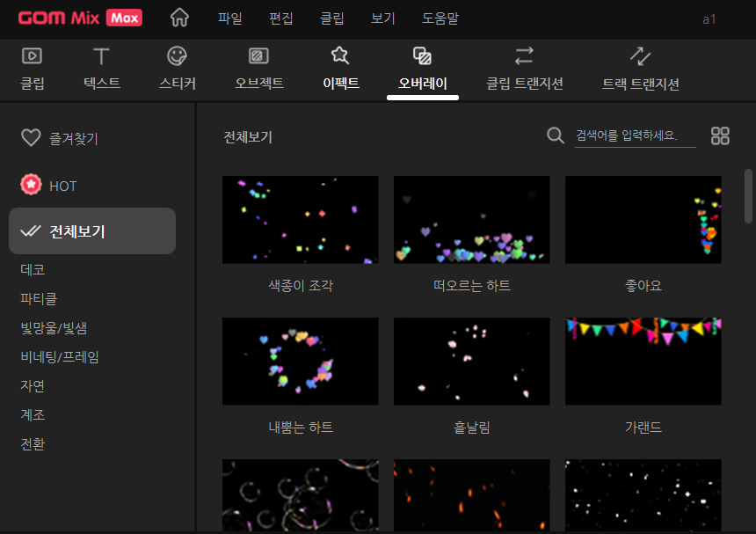The height and width of the screenshot is (534, 756).
Task: Click the search magnifier icon
Action: (x=556, y=135)
